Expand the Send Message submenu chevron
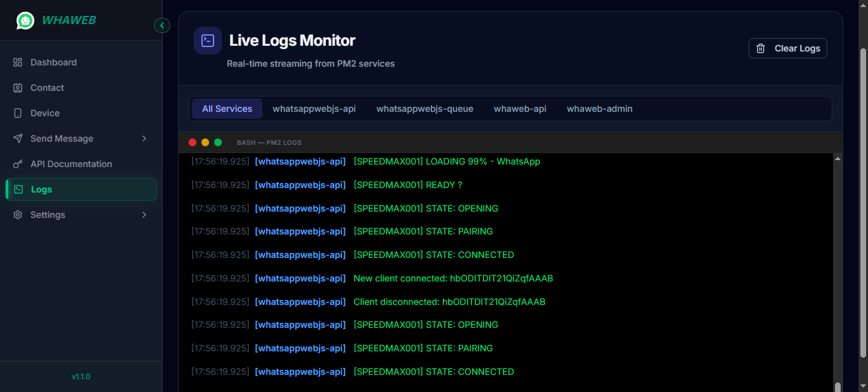868x392 pixels. pos(144,138)
